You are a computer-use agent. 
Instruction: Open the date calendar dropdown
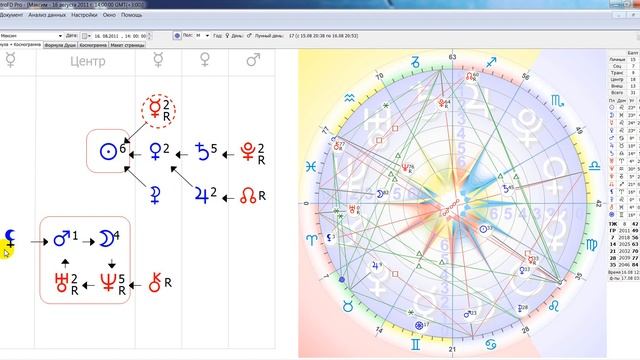(86, 36)
